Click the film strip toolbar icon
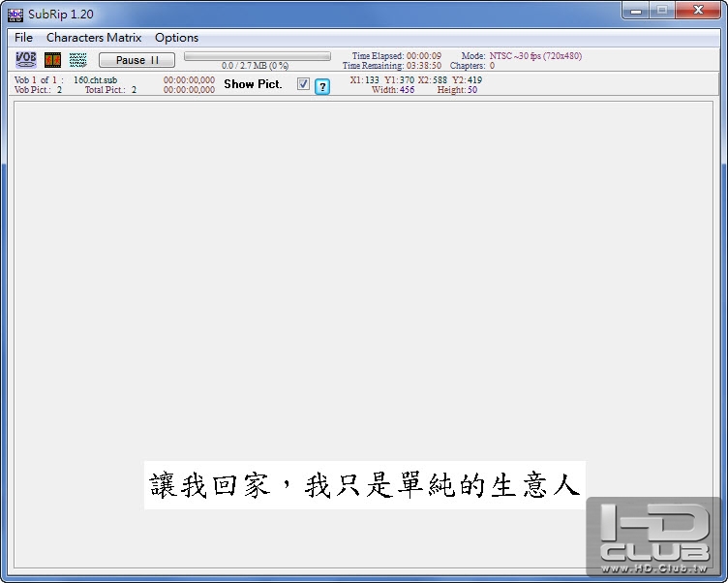The width and height of the screenshot is (728, 583). pos(52,60)
